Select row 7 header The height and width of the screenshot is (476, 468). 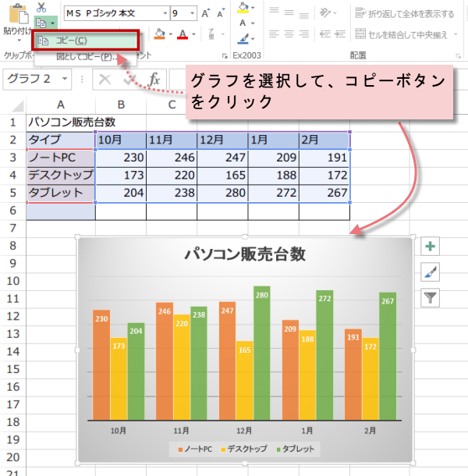click(x=12, y=228)
